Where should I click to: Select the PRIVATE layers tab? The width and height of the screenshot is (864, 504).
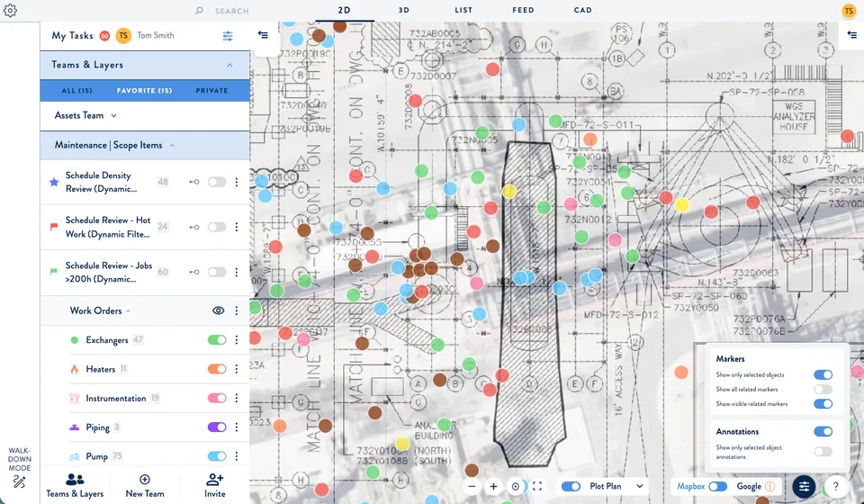pos(211,90)
